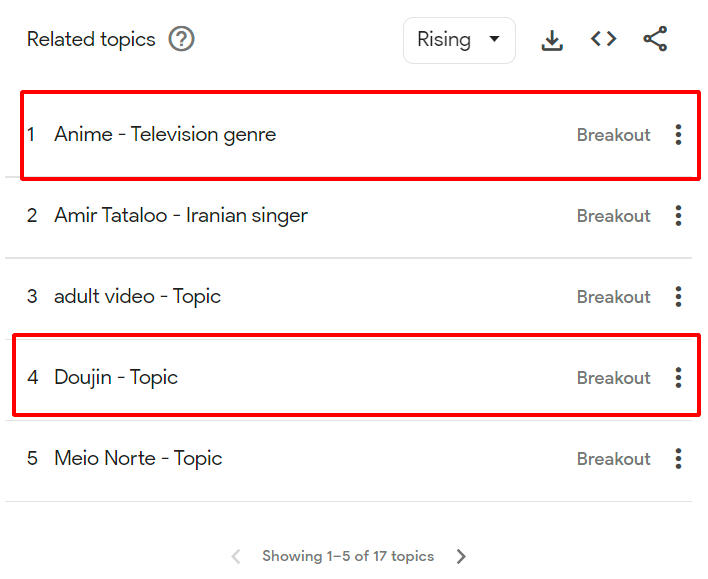This screenshot has height=579, width=708.
Task: Open the adult video - Topic entry
Action: click(137, 297)
